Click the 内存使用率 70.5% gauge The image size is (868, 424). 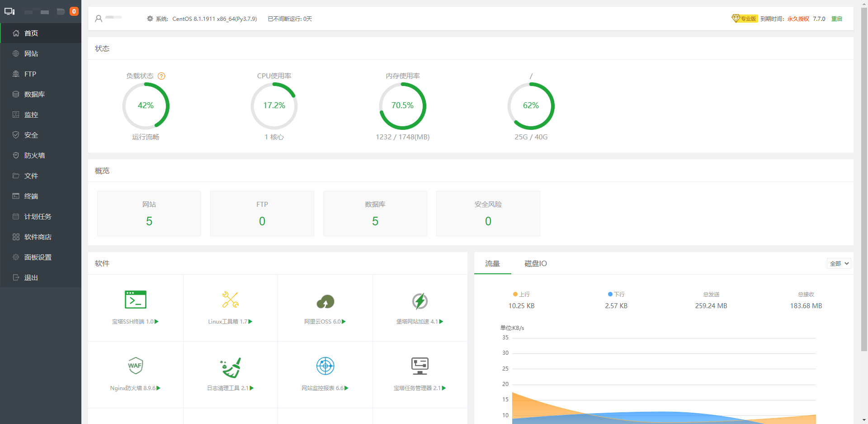coord(402,106)
